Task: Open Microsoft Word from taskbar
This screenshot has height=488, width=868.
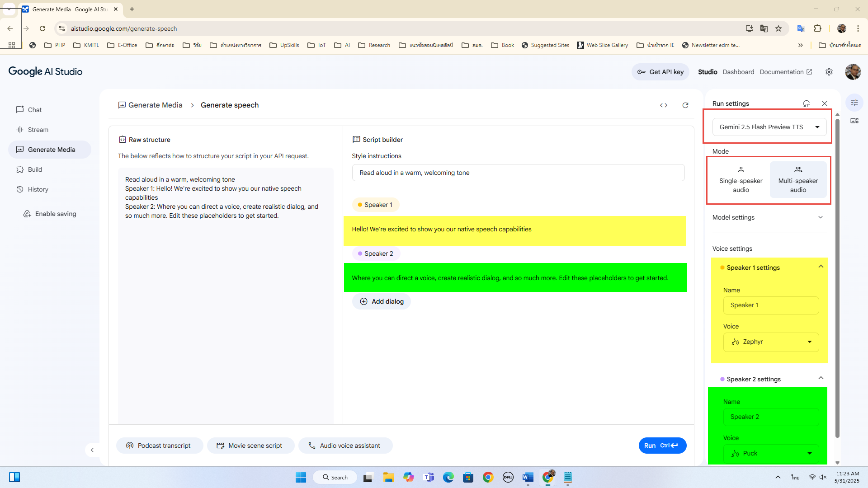Action: 528,478
